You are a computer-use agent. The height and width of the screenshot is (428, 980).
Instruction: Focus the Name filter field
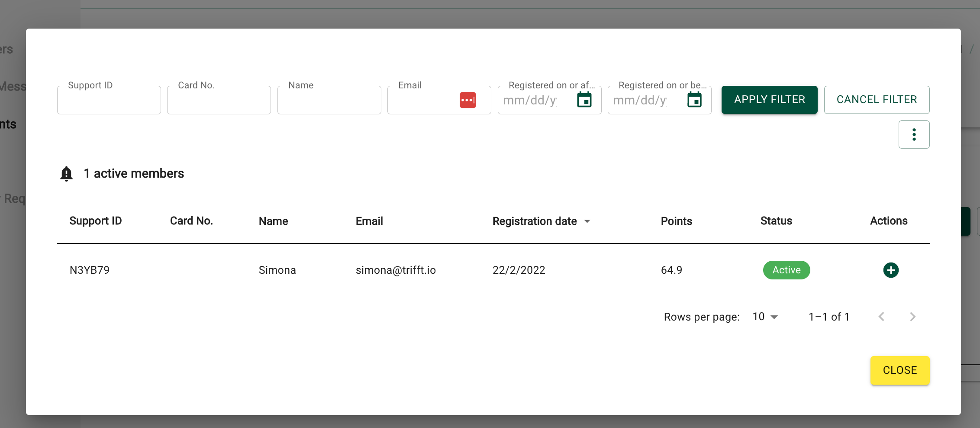pos(329,100)
